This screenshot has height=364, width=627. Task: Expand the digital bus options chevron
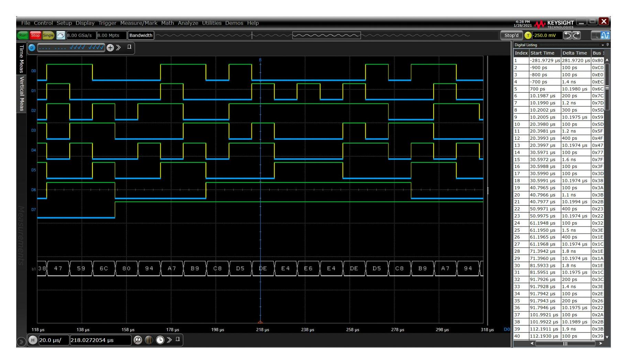(x=119, y=48)
